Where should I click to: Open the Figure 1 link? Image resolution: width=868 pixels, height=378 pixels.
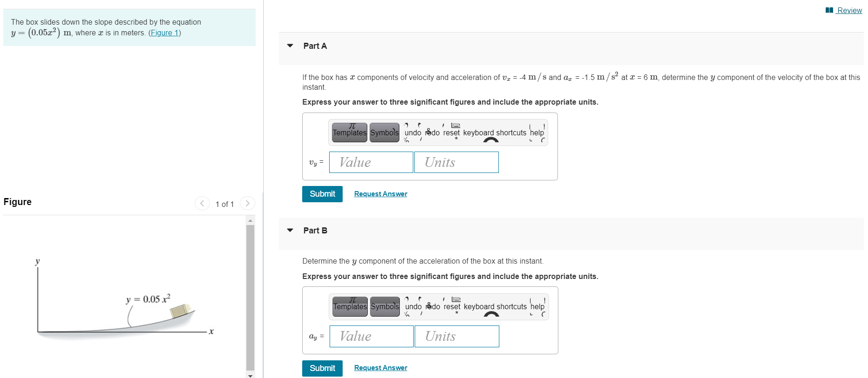(x=165, y=33)
